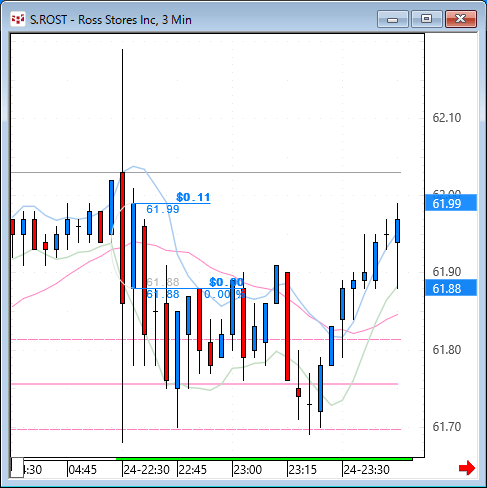Click the red arrow at the bottom right
Screen dimensions: 487x488
(467, 468)
